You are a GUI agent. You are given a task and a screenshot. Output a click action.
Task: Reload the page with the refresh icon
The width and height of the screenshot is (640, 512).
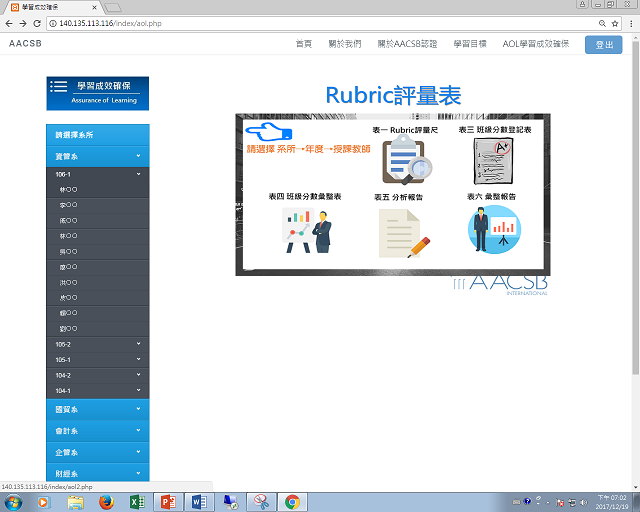pyautogui.click(x=37, y=24)
